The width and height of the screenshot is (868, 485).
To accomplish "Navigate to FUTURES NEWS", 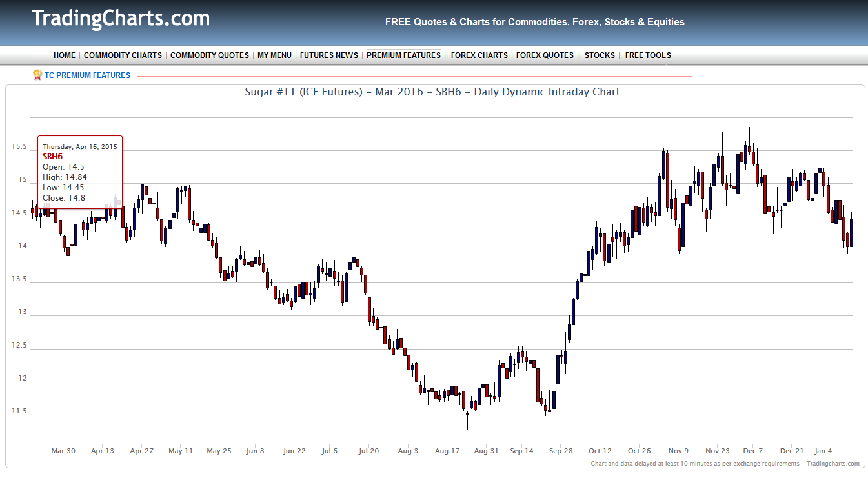I will pyautogui.click(x=329, y=55).
